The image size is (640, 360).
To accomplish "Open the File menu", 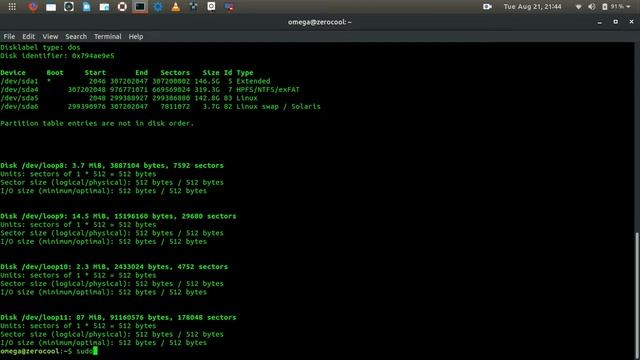I will 9,36.
